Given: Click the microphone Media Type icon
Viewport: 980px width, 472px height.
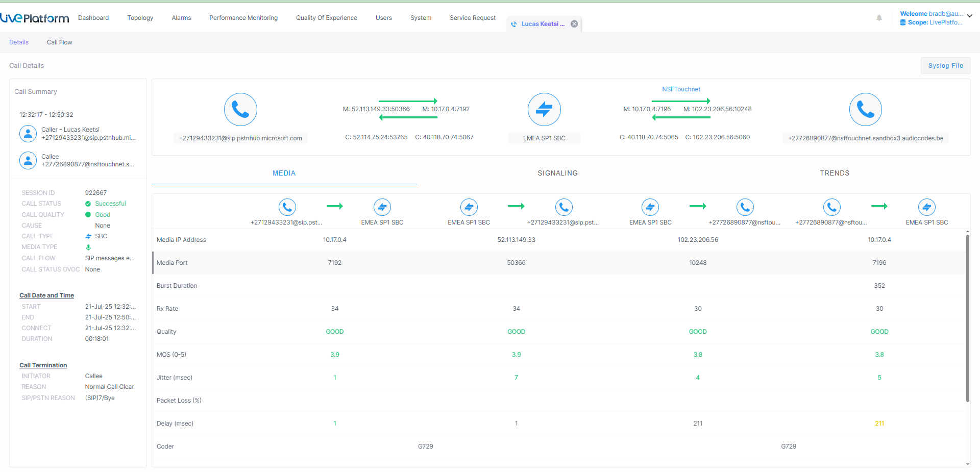Looking at the screenshot, I should tap(88, 247).
